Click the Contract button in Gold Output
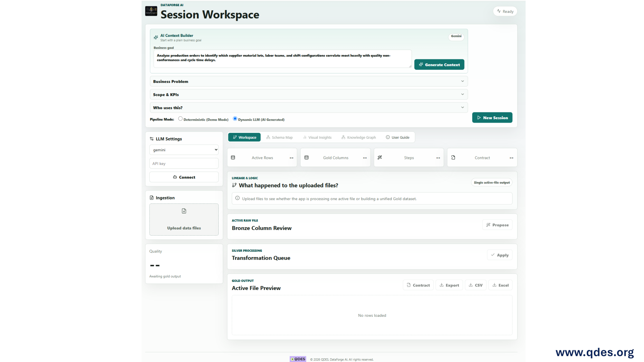 (418, 285)
